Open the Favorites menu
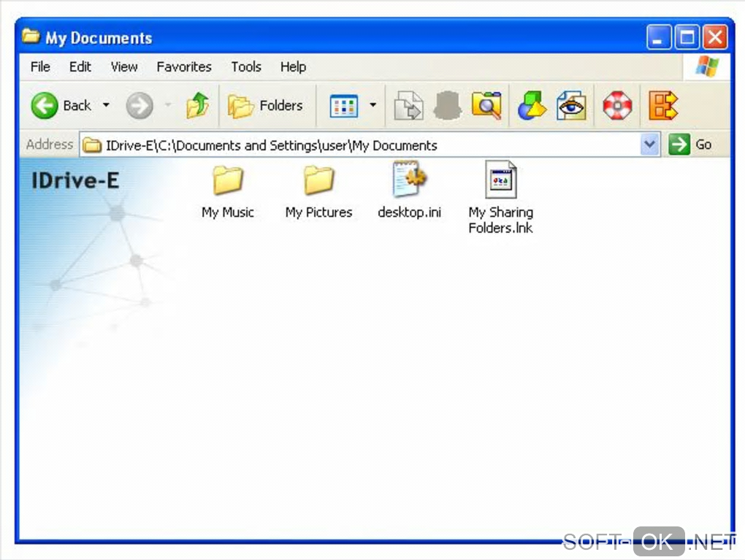This screenshot has height=560, width=745. click(x=184, y=67)
